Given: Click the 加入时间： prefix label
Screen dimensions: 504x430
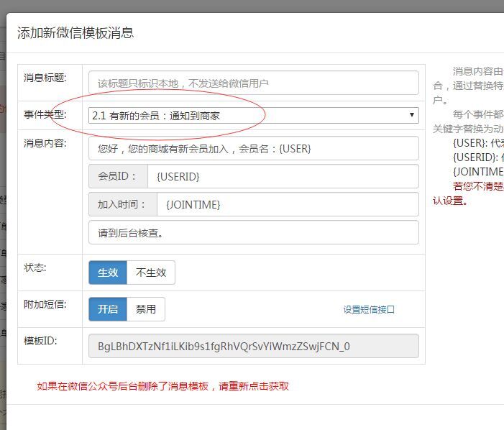Looking at the screenshot, I should 122,204.
